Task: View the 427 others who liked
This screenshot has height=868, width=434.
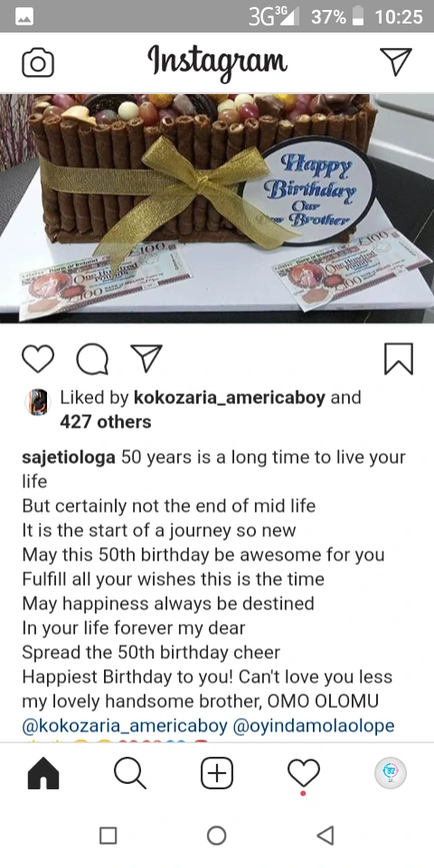Action: [x=105, y=422]
